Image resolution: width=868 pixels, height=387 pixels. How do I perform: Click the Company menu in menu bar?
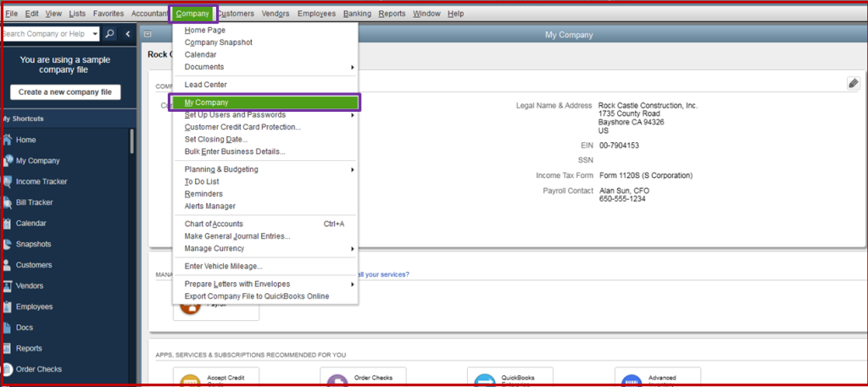[192, 14]
